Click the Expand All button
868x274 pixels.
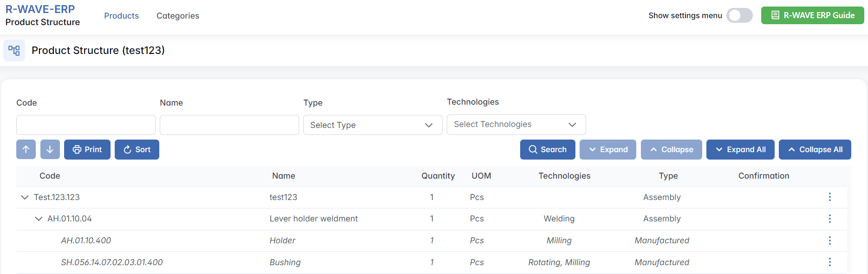pos(740,149)
